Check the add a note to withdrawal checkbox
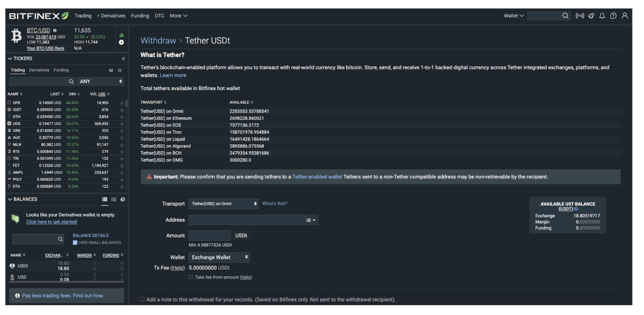 [142, 299]
